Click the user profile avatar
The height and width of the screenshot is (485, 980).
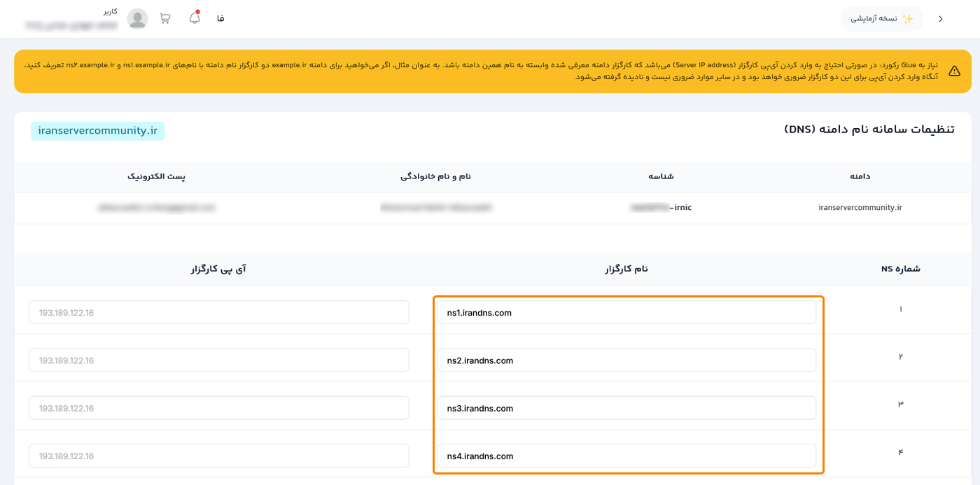[137, 19]
